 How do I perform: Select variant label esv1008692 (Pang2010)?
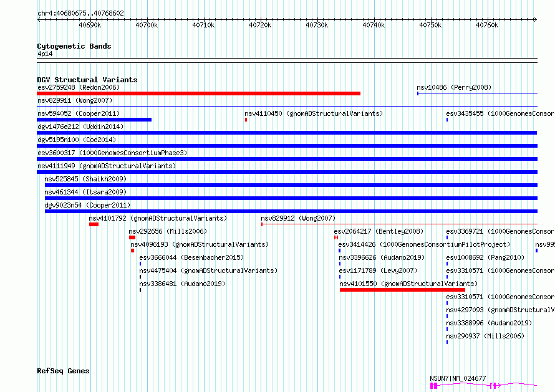485,257
